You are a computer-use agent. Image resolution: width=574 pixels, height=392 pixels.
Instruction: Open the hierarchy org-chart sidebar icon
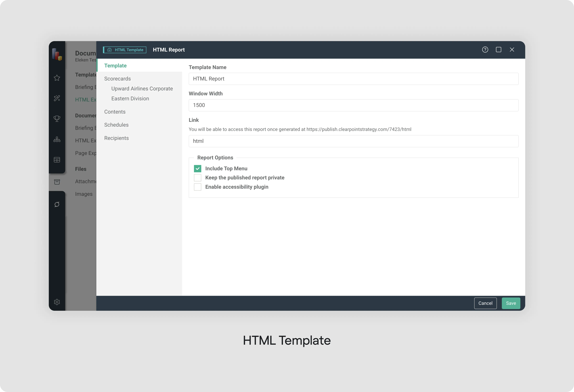[57, 139]
